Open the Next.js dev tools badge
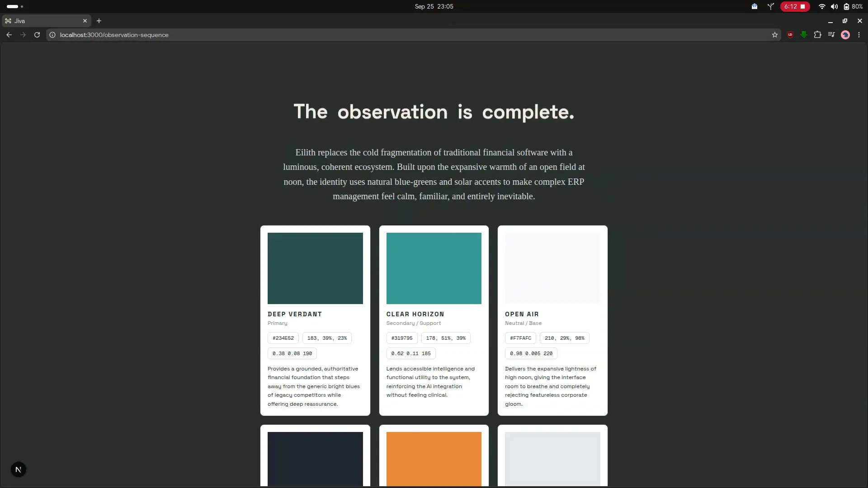Screen dimensions: 868x488 click(x=18, y=469)
